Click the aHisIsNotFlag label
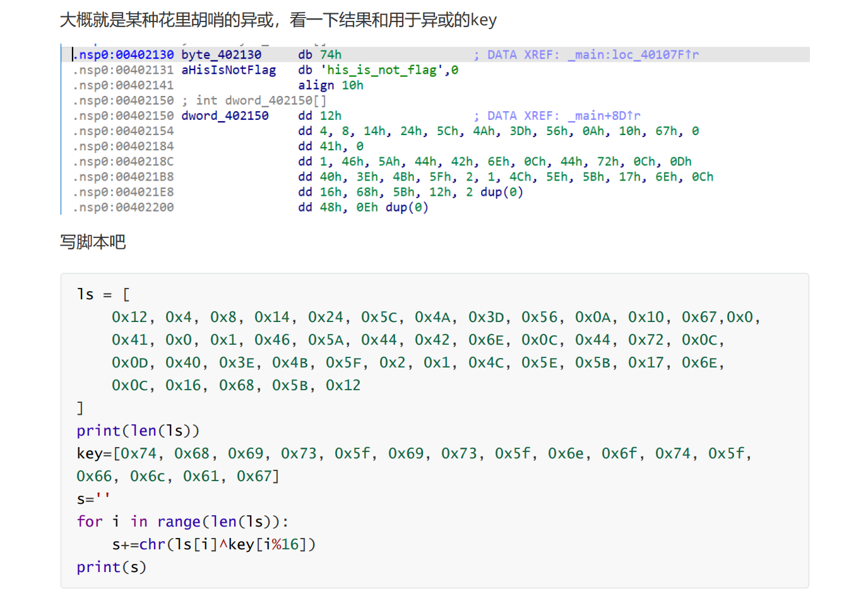Viewport: 868px width, 603px height. 229,70
